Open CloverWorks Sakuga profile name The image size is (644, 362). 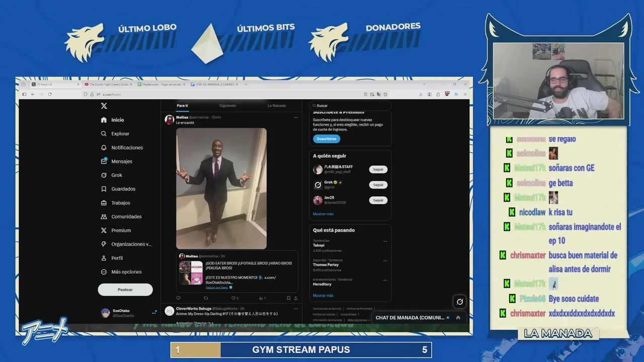point(194,309)
